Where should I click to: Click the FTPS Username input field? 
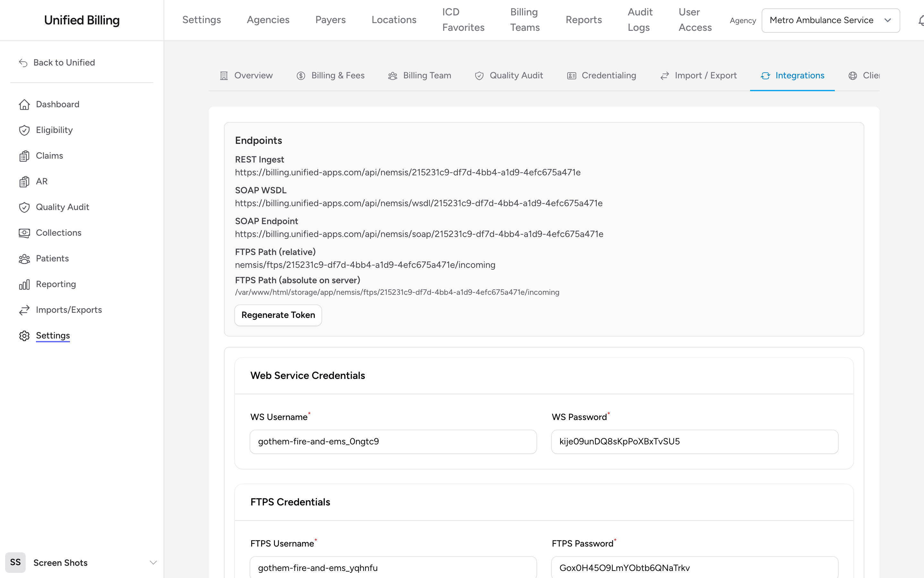[393, 567]
